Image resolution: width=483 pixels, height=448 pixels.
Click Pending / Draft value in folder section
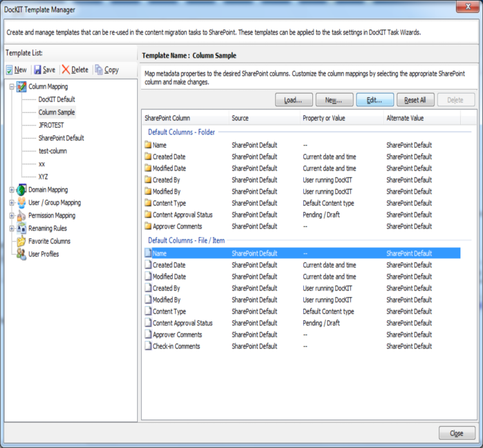pyautogui.click(x=321, y=215)
